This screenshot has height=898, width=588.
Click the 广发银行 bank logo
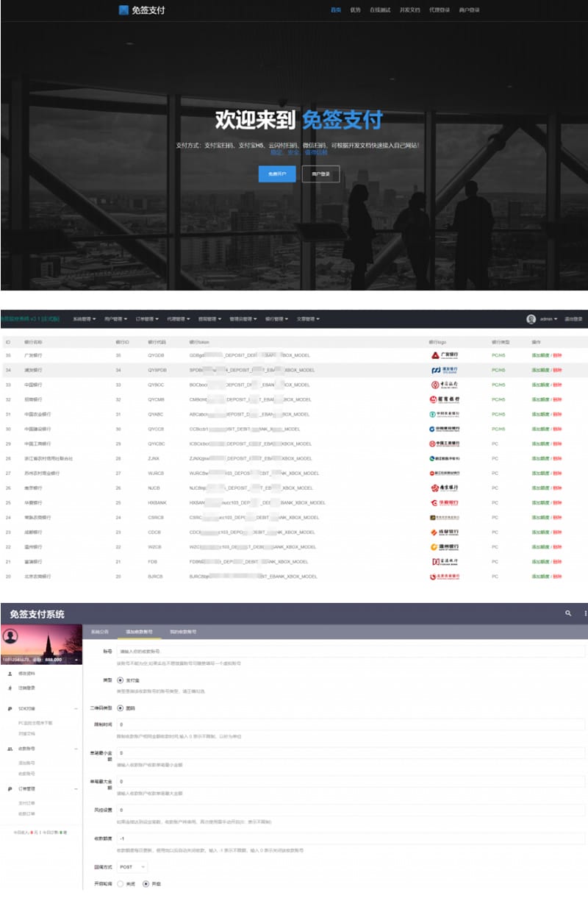[x=445, y=355]
